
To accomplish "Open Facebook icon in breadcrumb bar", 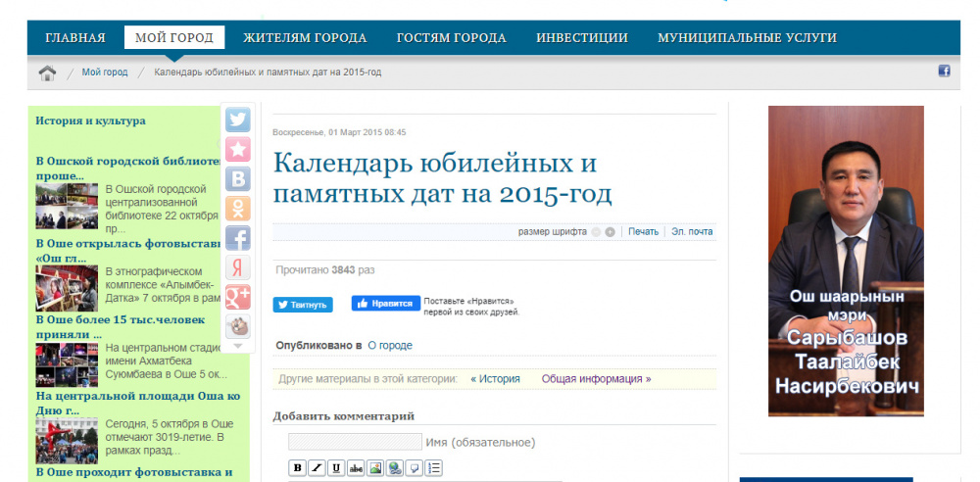I will [945, 72].
